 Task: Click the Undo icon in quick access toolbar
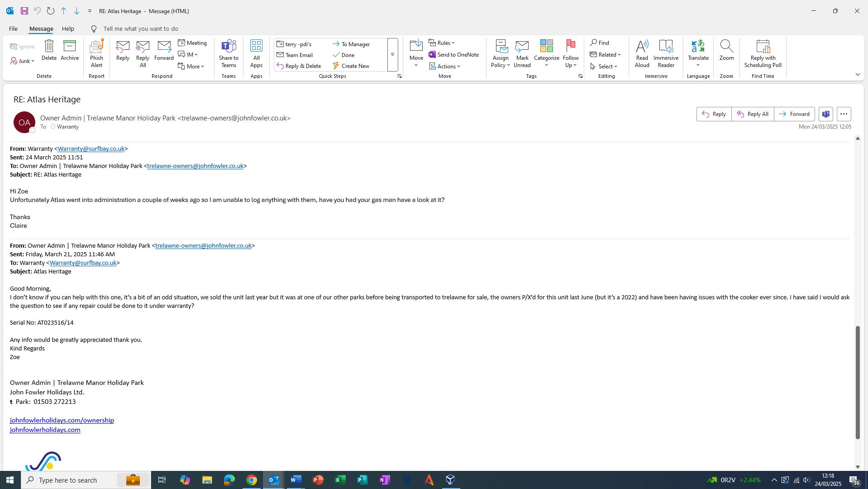tap(38, 11)
